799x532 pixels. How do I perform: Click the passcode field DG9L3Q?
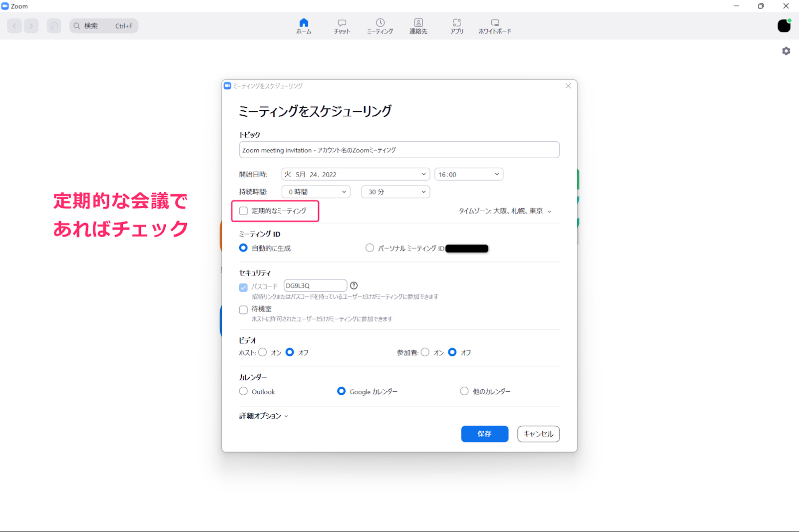[315, 285]
